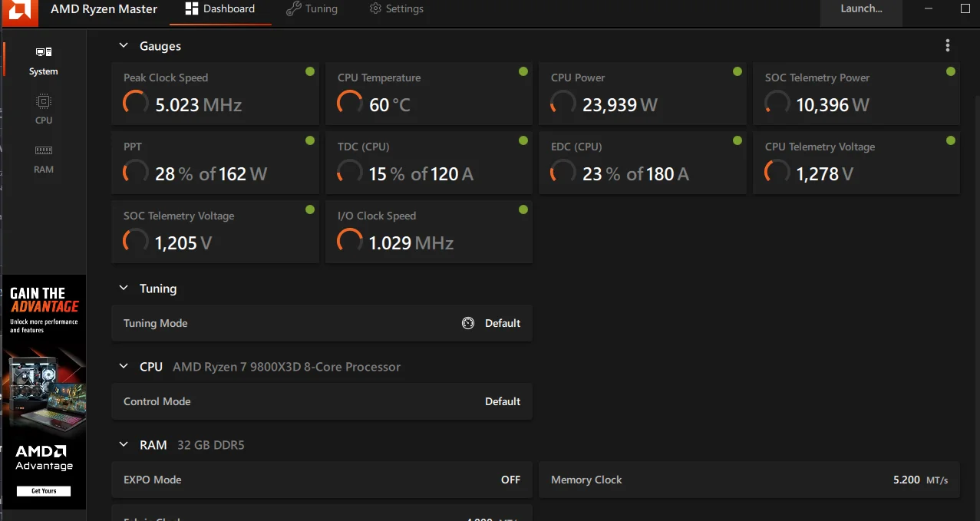
Task: Click the Peak Clock Speed gauge ring
Action: pos(136,104)
